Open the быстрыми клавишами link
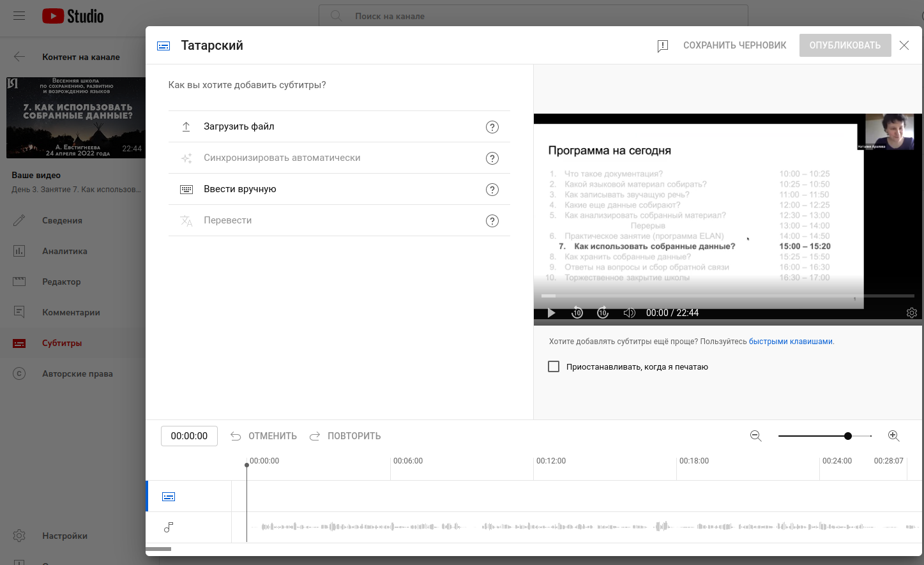The width and height of the screenshot is (924, 565). coord(791,341)
